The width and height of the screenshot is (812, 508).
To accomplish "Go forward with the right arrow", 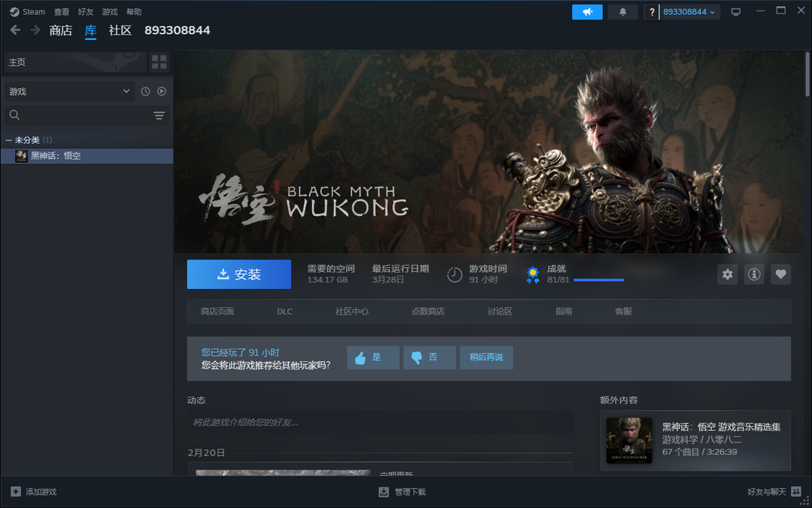I will tap(35, 30).
